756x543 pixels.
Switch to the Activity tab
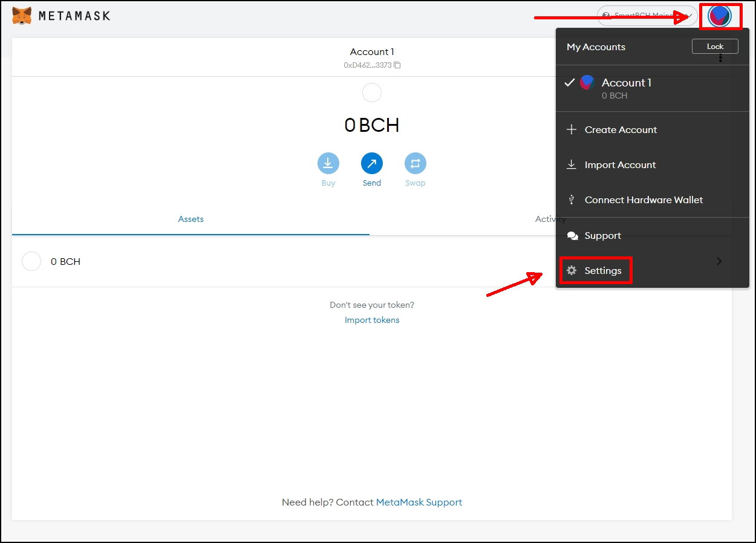[550, 219]
